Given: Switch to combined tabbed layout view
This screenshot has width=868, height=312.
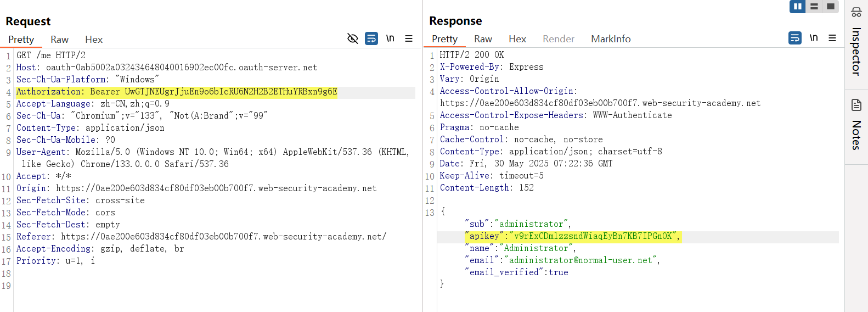Looking at the screenshot, I should (x=831, y=7).
